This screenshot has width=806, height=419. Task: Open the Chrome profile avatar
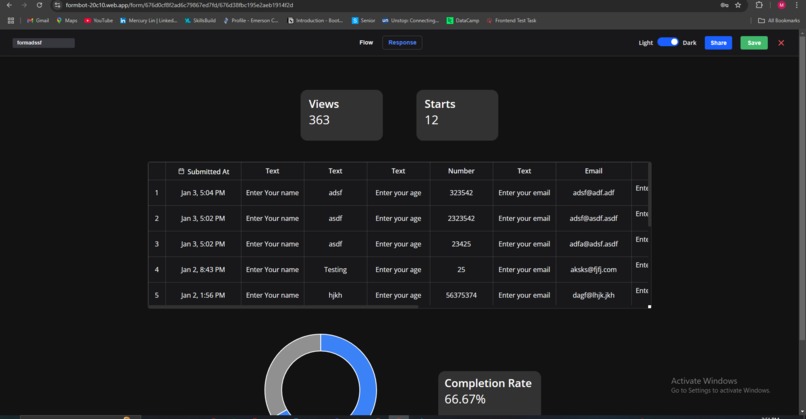[x=781, y=5]
